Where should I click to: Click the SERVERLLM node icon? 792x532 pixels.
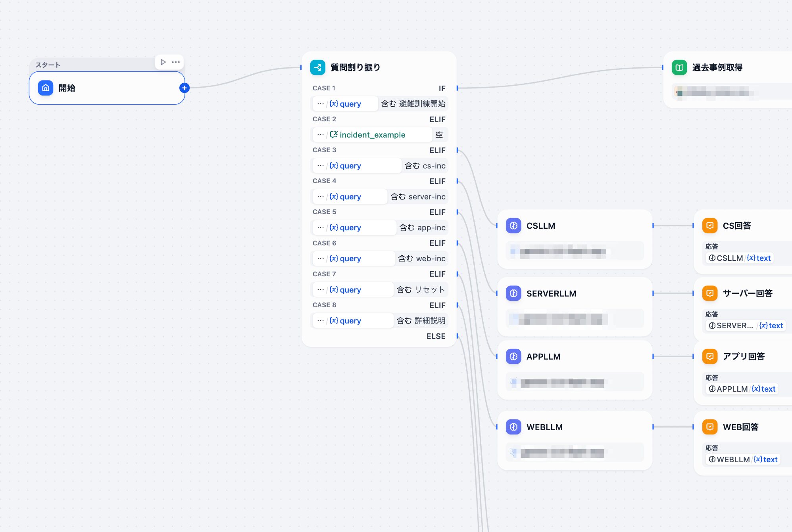[x=513, y=293]
